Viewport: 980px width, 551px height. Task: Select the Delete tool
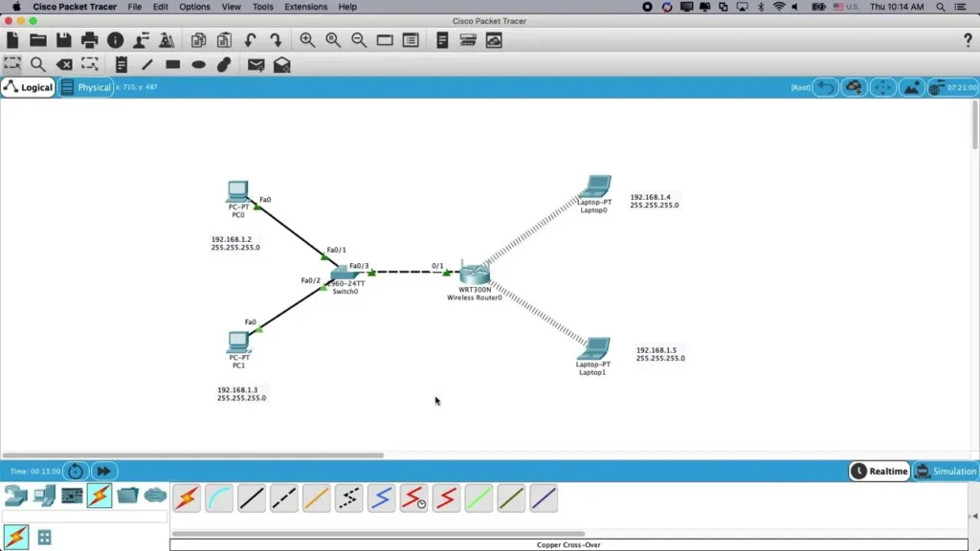(64, 64)
